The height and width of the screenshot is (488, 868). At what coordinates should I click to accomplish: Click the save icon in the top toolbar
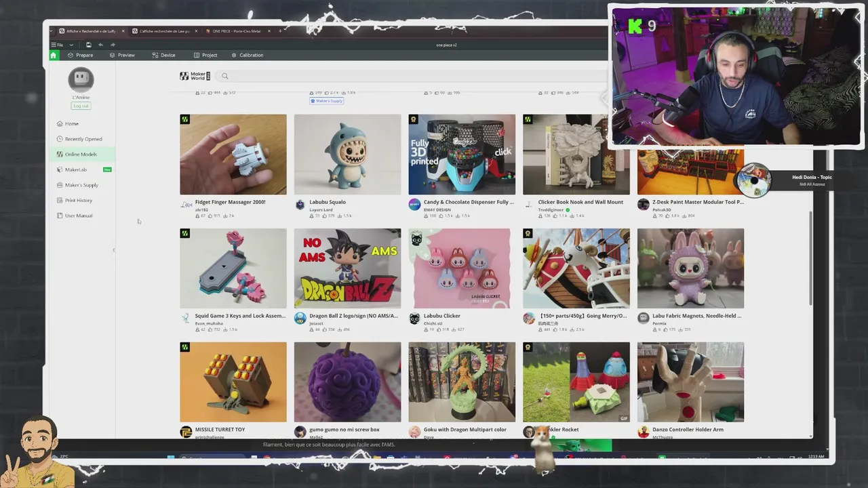pyautogui.click(x=88, y=45)
